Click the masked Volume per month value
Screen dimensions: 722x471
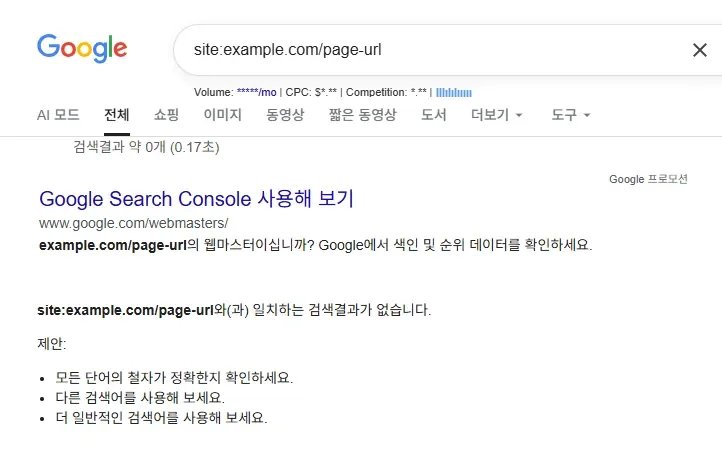click(x=254, y=93)
